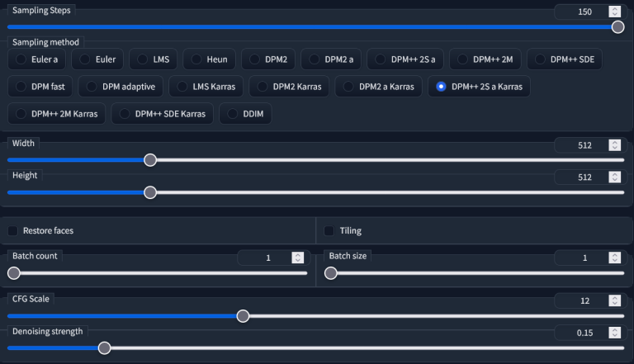Click the Height number stepper
The image size is (634, 364).
[x=614, y=177]
